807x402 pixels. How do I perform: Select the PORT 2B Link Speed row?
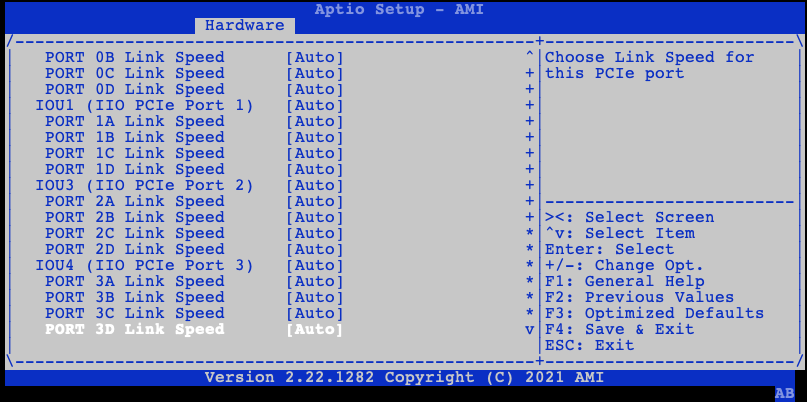(x=194, y=217)
